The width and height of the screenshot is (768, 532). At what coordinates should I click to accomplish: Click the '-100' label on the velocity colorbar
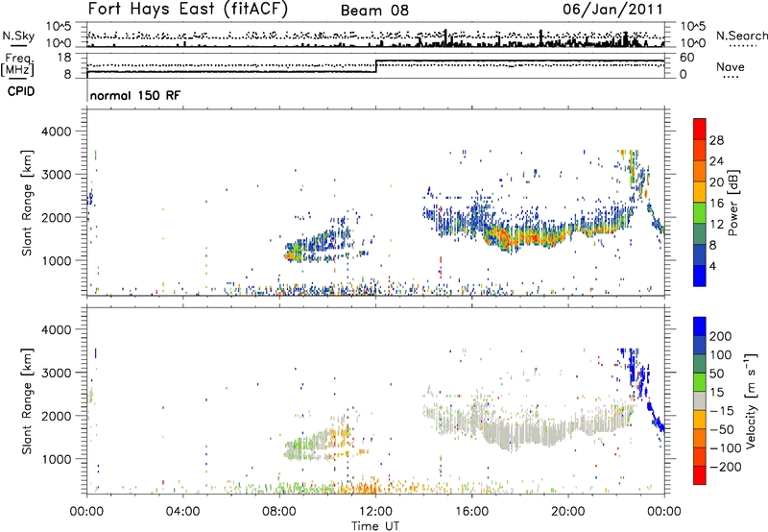725,448
